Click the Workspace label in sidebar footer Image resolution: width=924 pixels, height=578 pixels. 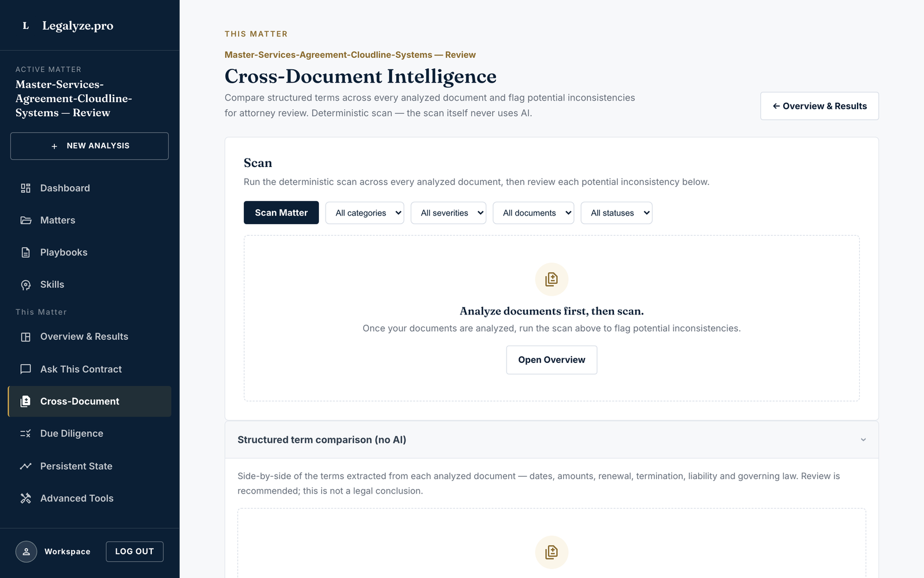[68, 551]
